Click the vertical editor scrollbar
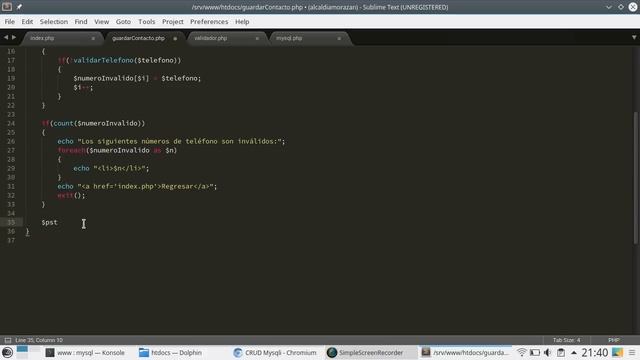This screenshot has height=360, width=640. click(636, 178)
